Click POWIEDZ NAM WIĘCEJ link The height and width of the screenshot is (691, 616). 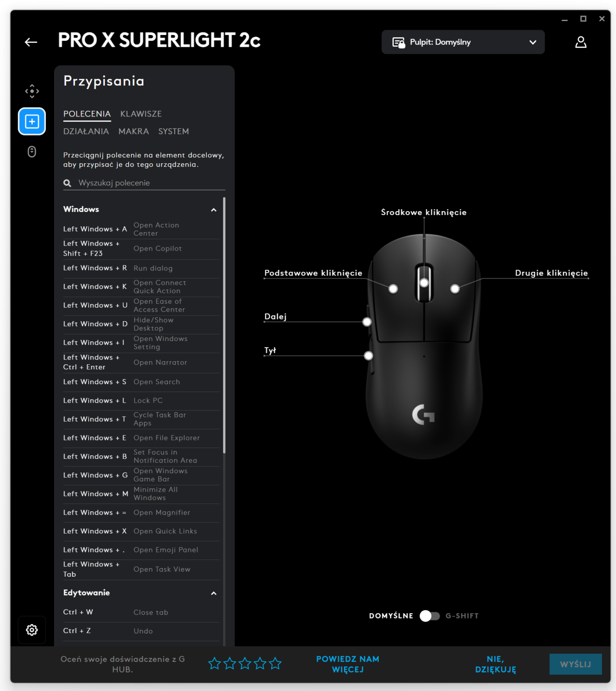pos(348,664)
